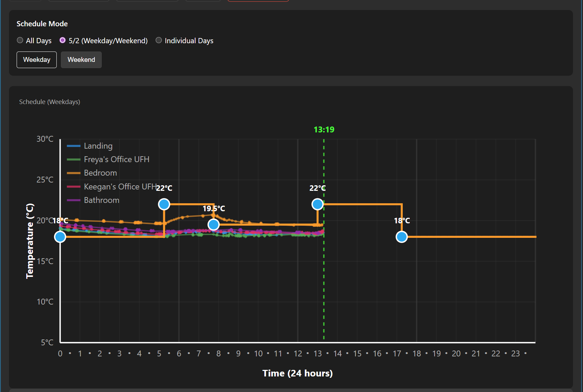This screenshot has width=583, height=392.
Task: Switch to the Weekend schedule button
Action: coord(81,60)
